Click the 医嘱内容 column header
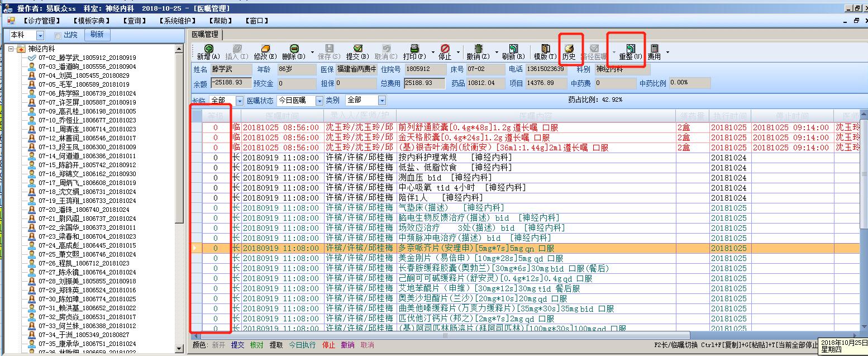The image size is (868, 356). [536, 116]
